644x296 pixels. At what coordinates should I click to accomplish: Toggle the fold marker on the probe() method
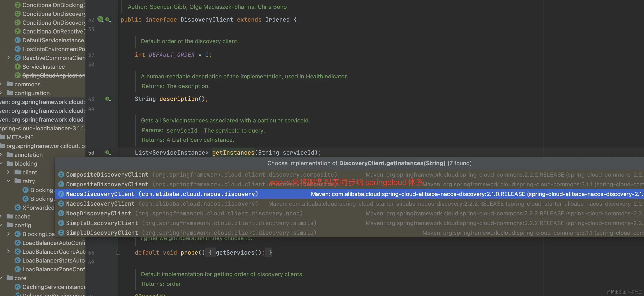(x=118, y=253)
